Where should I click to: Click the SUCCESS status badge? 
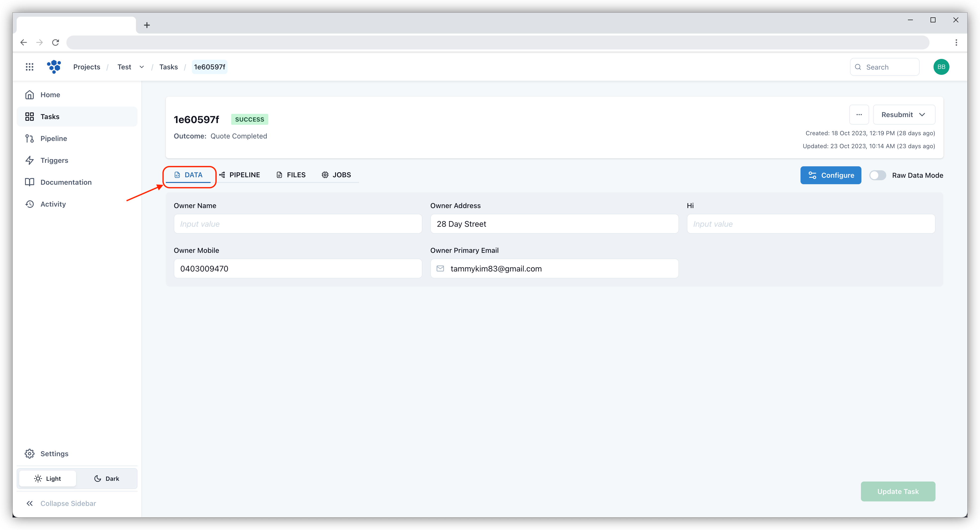(249, 119)
